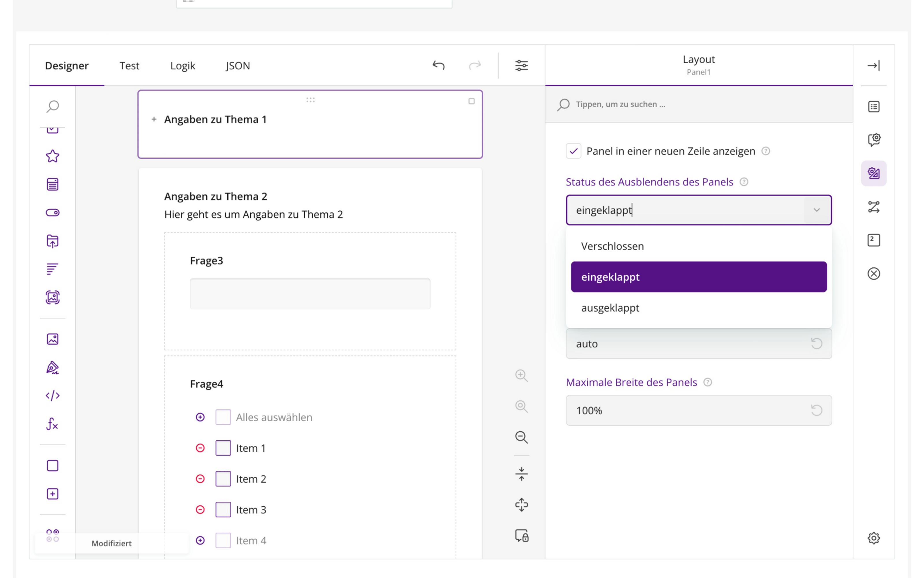Image resolution: width=924 pixels, height=578 pixels.
Task: Switch to the Test tab
Action: point(129,65)
